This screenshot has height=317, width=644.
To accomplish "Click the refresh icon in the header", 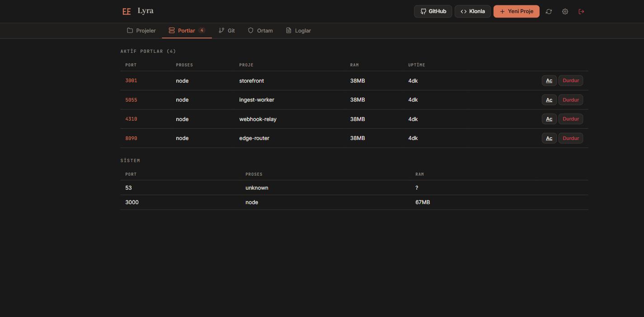I will [549, 11].
